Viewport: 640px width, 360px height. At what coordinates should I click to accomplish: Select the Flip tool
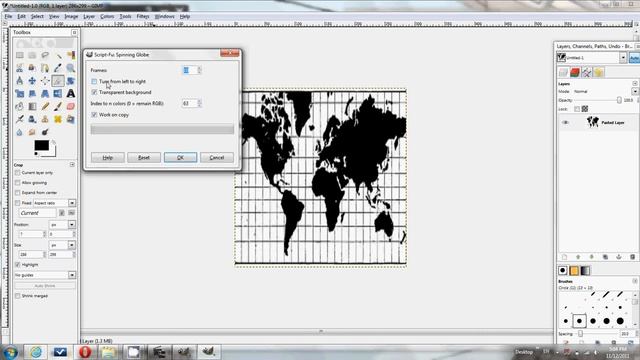pos(58,93)
